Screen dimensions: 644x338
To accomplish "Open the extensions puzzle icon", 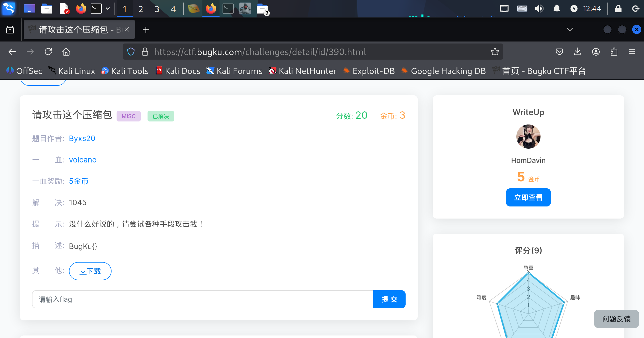I will [x=614, y=52].
